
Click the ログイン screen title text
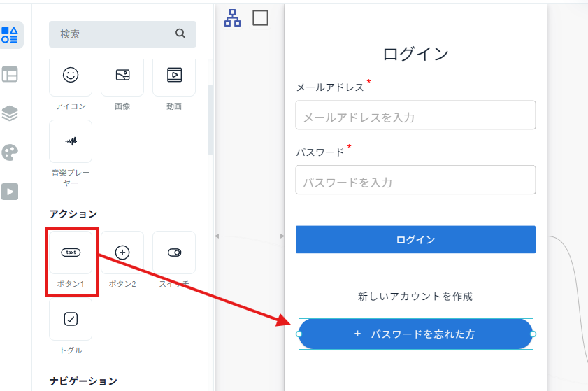click(x=415, y=54)
